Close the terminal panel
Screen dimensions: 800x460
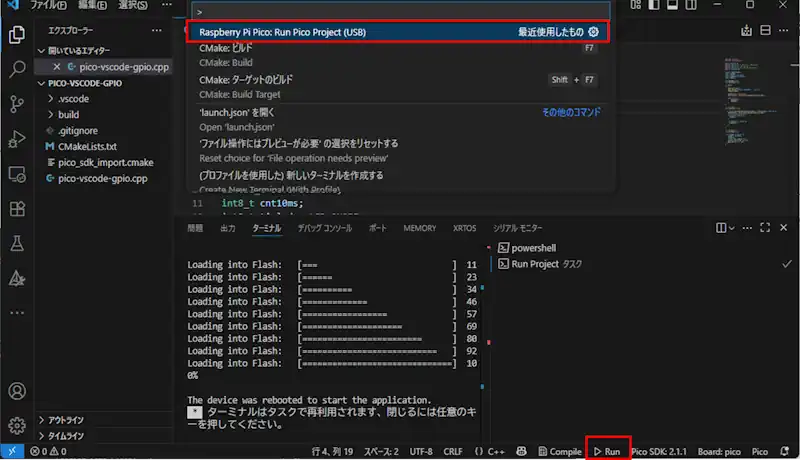pyautogui.click(x=784, y=227)
